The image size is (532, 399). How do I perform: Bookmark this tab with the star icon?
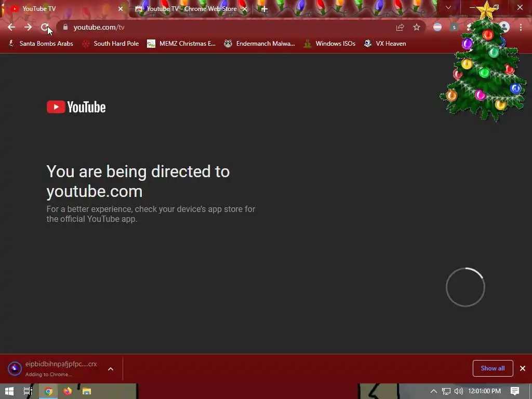417,28
